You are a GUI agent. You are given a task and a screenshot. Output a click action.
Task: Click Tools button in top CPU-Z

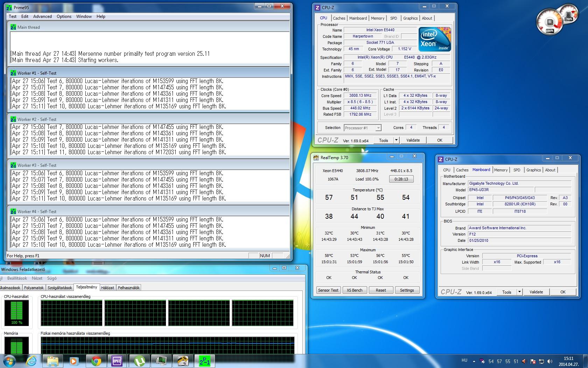click(384, 140)
